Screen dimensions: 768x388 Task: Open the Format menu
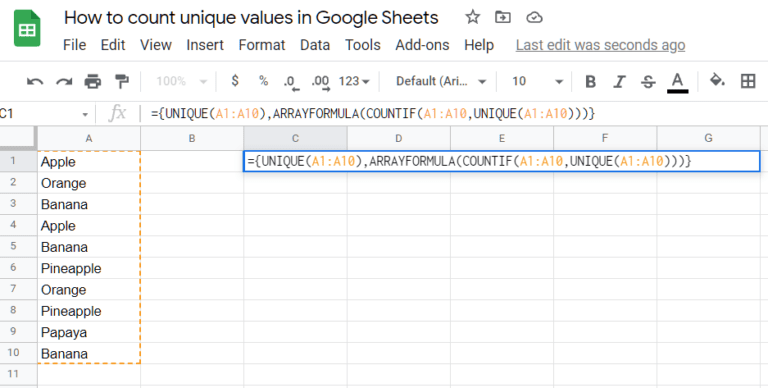[262, 45]
